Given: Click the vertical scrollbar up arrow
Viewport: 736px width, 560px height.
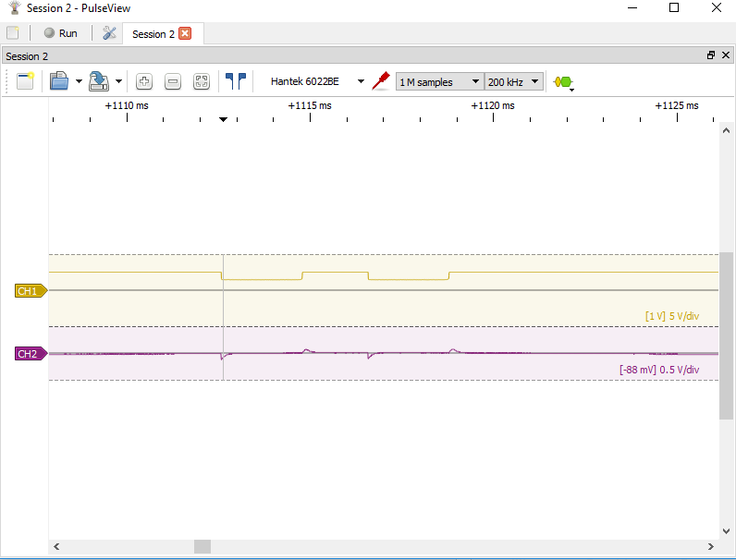Looking at the screenshot, I should pyautogui.click(x=726, y=130).
